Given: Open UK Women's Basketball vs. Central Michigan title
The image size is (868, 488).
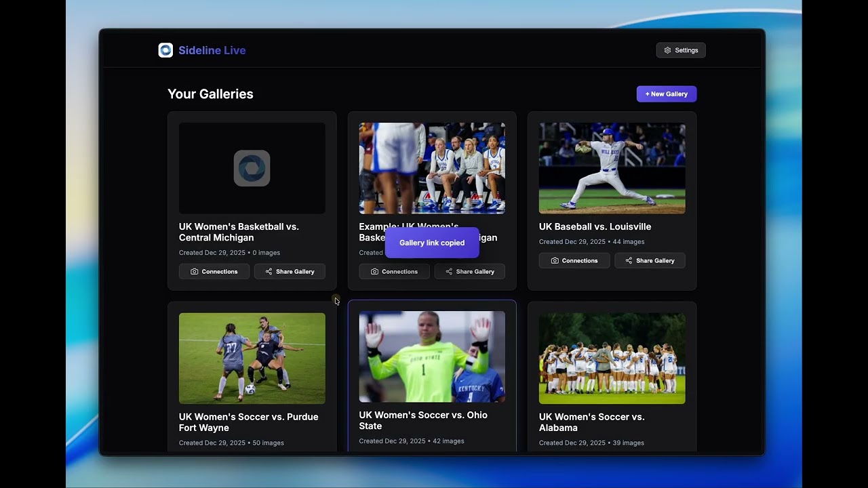Looking at the screenshot, I should coord(239,232).
